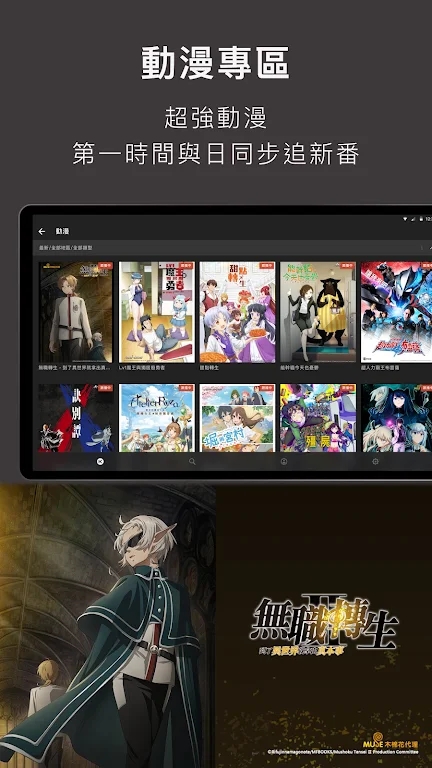Open the 甜點轉生 poster thumbnail

[238, 312]
